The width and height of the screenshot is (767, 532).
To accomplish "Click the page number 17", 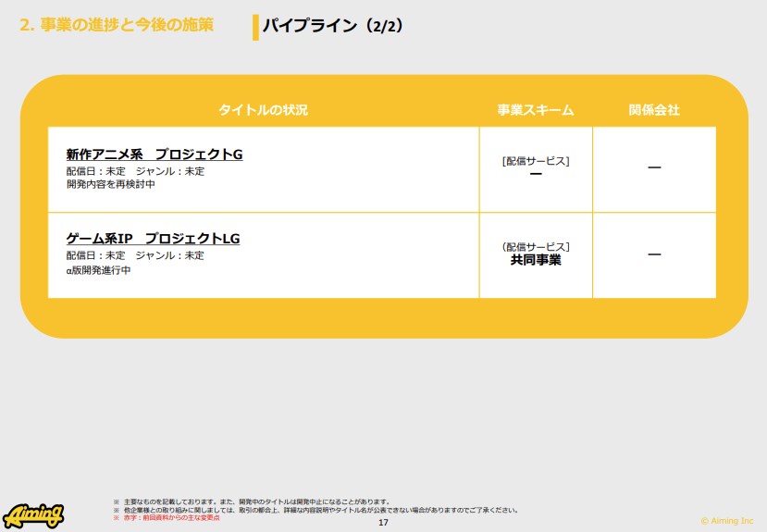I will click(384, 523).
